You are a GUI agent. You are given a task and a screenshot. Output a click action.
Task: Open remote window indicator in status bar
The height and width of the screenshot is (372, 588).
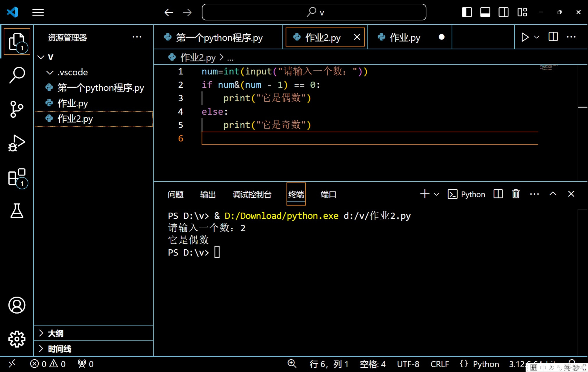(12, 364)
